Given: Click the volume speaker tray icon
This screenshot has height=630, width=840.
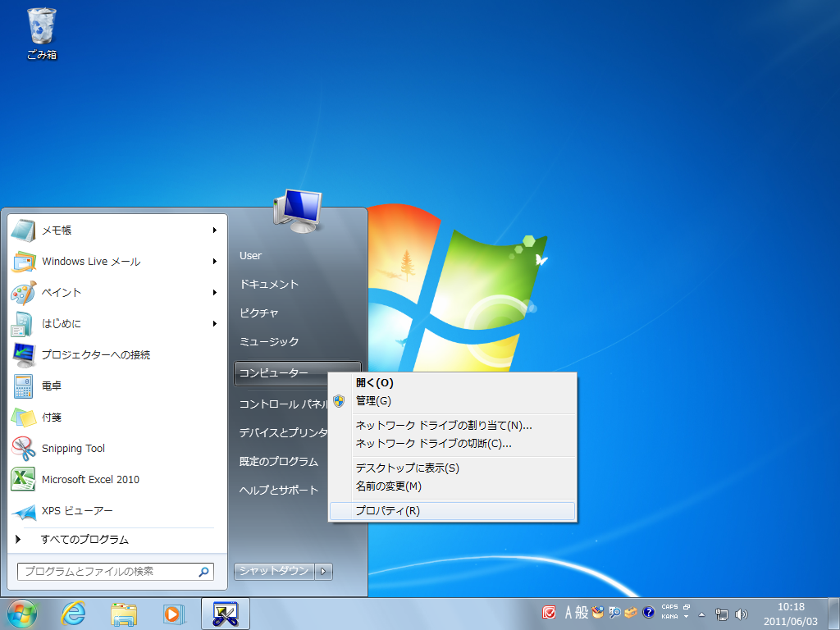Looking at the screenshot, I should (742, 614).
